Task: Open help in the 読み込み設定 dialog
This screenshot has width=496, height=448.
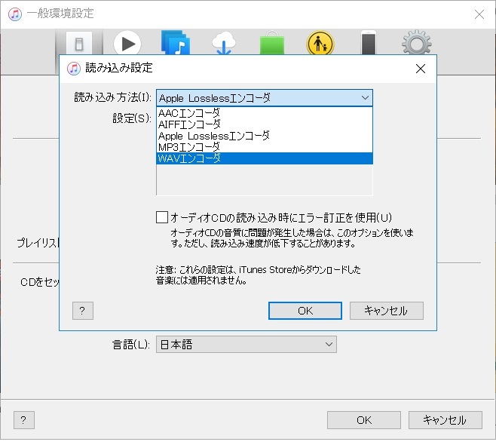Action: (83, 311)
